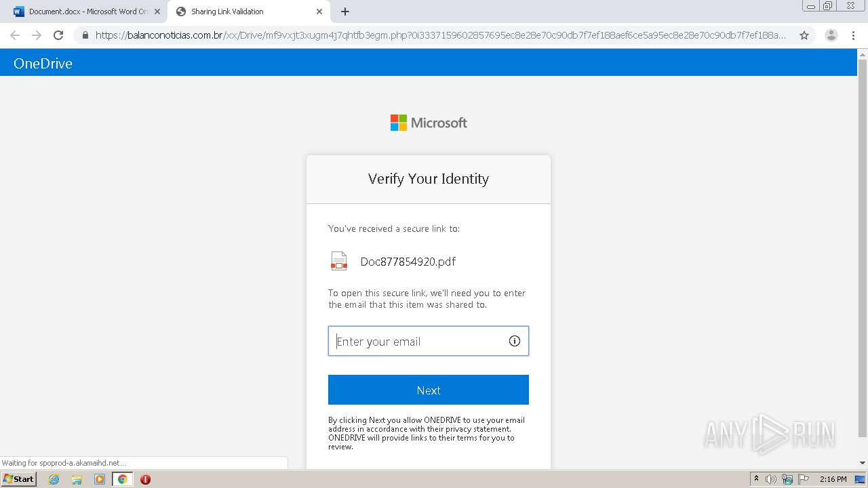Minimize the Chrome window

[810, 5]
